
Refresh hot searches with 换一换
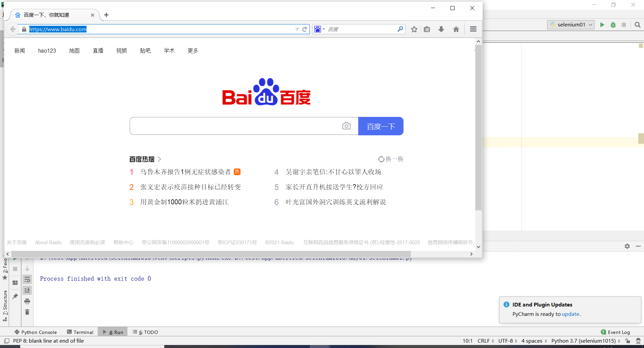click(391, 159)
